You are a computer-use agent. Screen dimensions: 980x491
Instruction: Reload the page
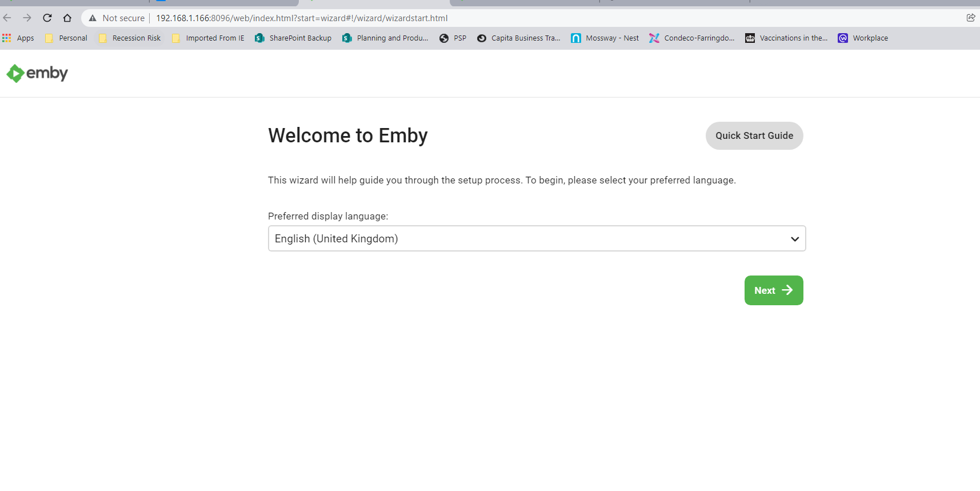(47, 18)
